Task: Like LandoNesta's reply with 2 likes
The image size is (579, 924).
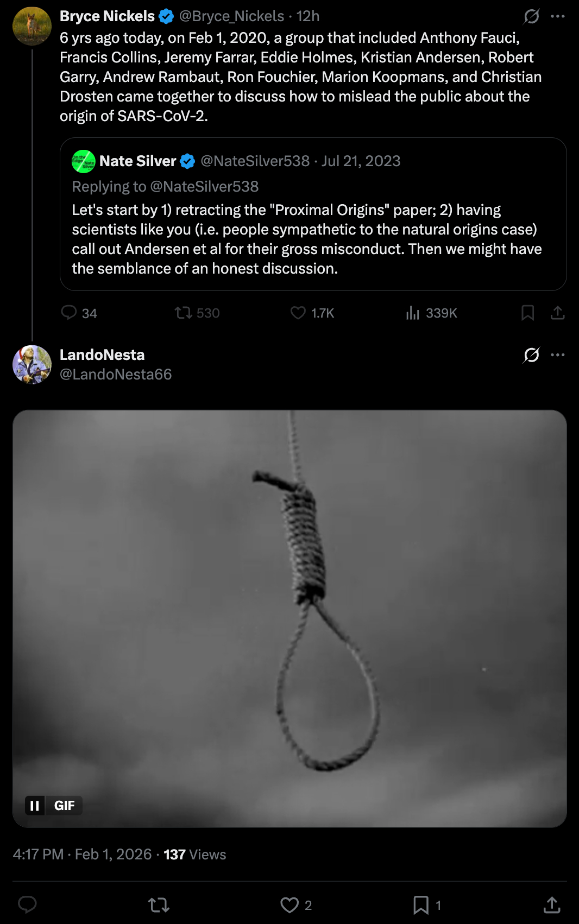Action: pyautogui.click(x=289, y=904)
